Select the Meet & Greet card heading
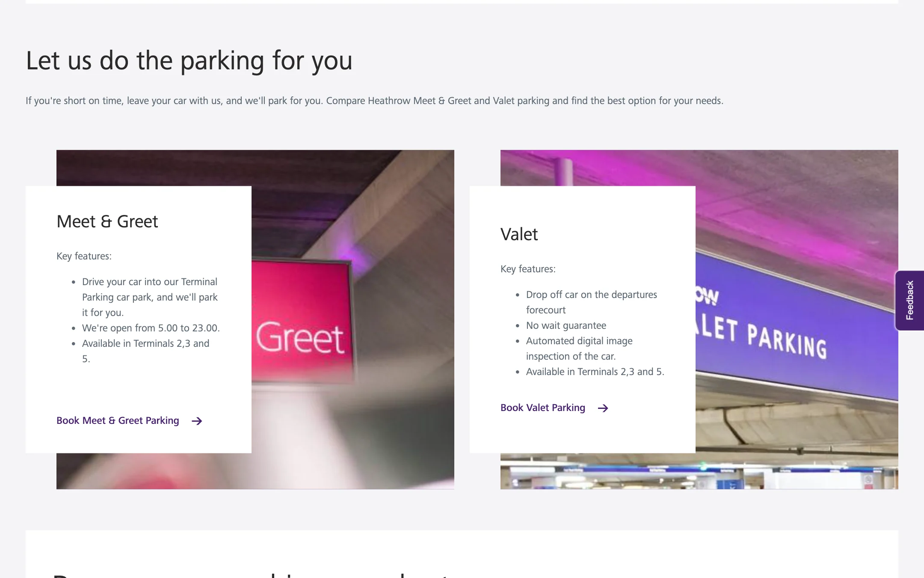Screen dimensions: 924x578 coord(107,222)
